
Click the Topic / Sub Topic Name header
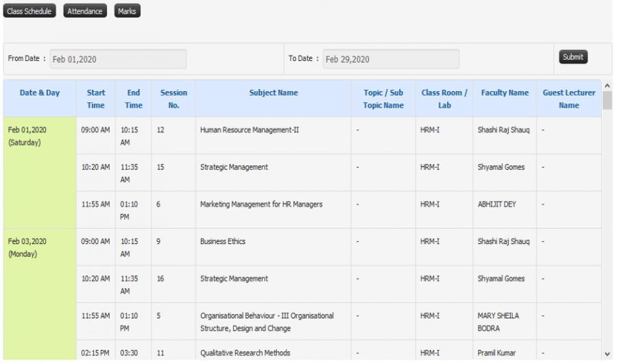tap(383, 99)
